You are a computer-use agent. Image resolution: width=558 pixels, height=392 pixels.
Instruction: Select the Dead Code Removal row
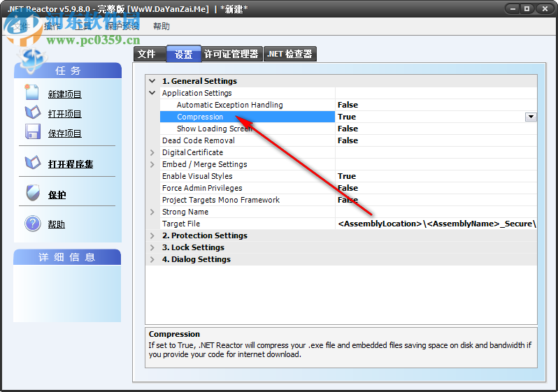[x=348, y=140]
